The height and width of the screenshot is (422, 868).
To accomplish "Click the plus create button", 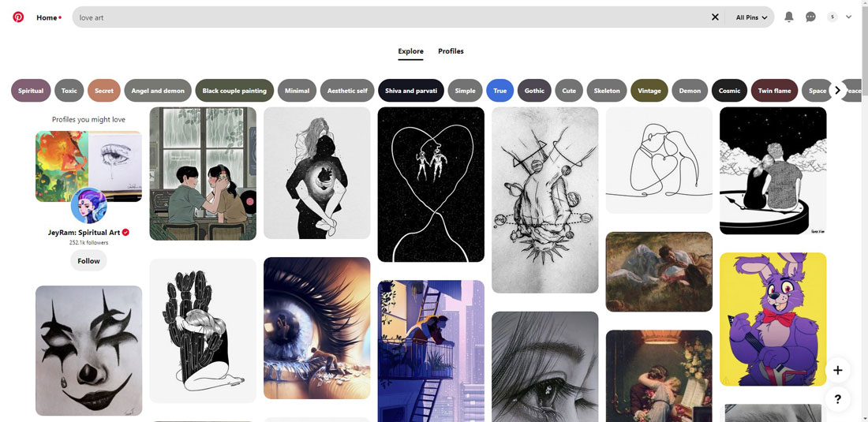I will [837, 370].
